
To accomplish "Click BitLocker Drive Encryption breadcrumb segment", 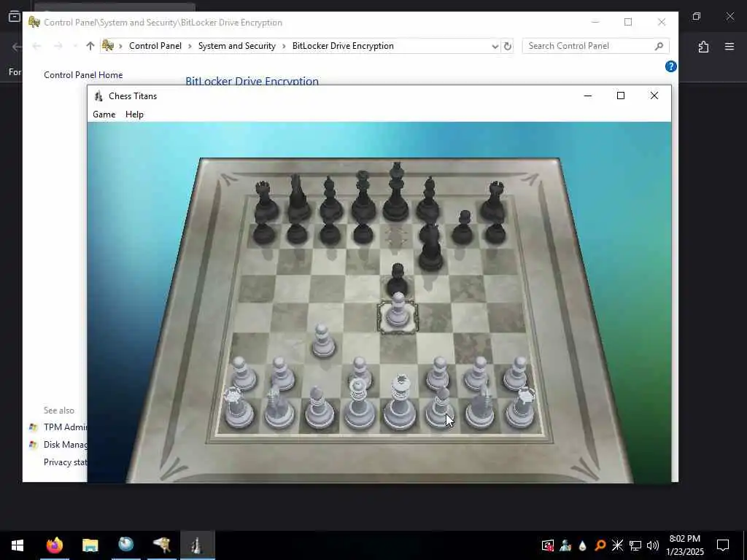I will point(343,46).
